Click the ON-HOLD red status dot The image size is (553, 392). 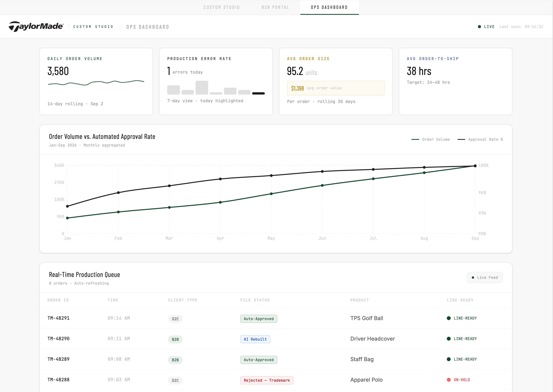449,380
